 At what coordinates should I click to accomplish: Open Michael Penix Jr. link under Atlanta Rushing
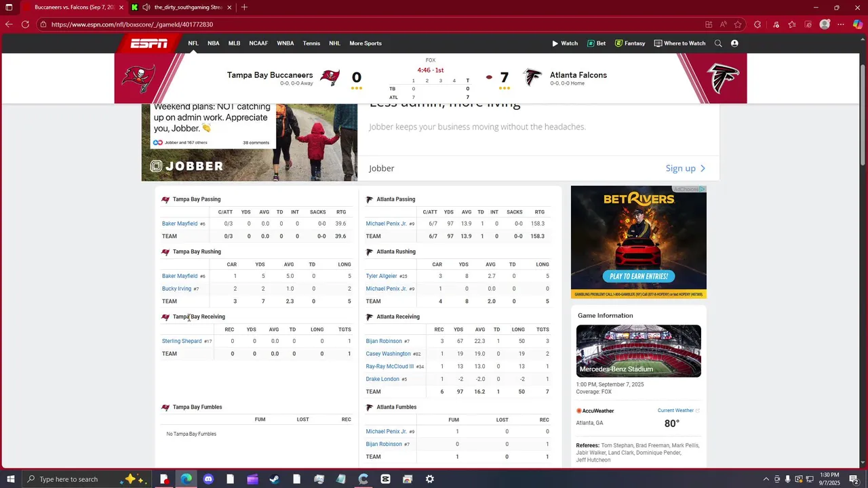click(x=387, y=289)
